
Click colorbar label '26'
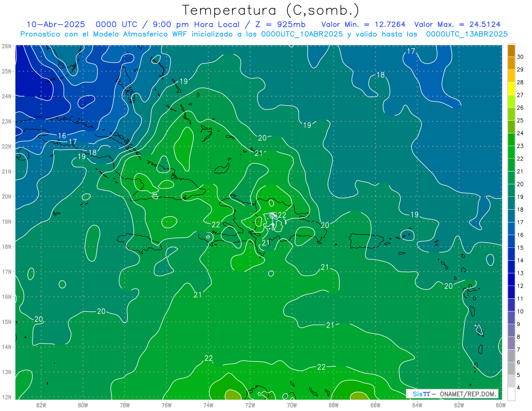[x=520, y=107]
